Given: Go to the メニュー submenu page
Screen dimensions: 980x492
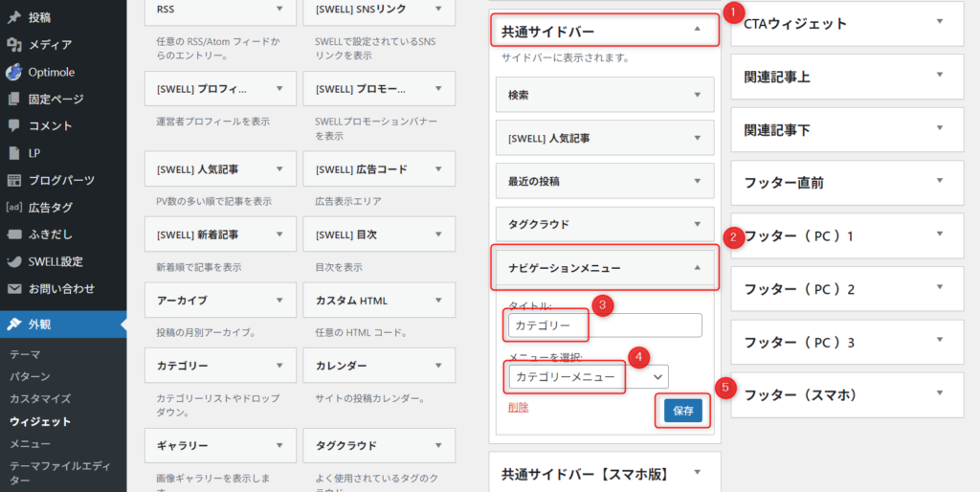Looking at the screenshot, I should (30, 444).
